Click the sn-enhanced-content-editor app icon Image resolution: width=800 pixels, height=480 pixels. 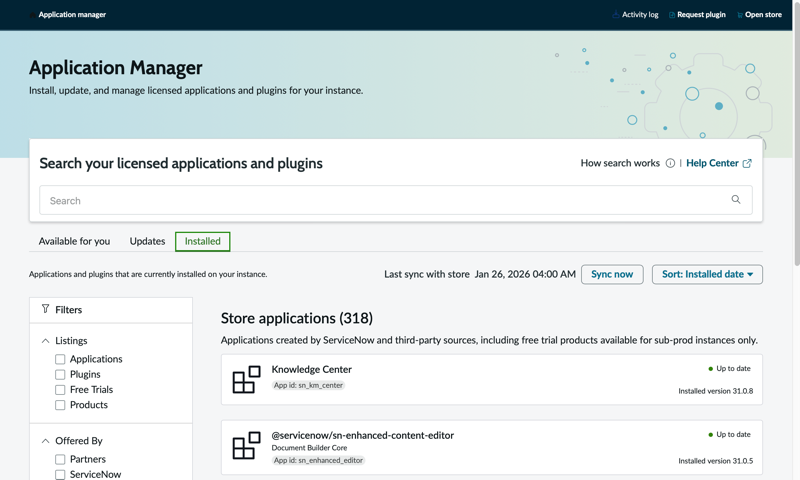246,445
